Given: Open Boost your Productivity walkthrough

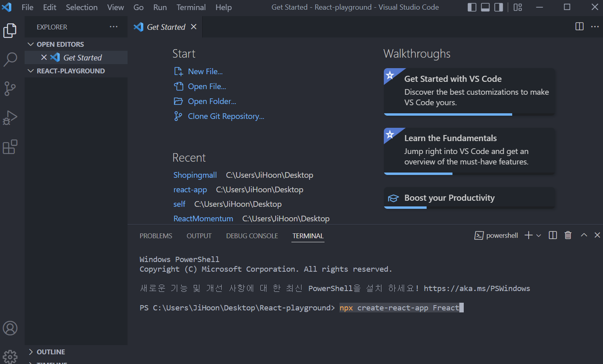Looking at the screenshot, I should 469,198.
